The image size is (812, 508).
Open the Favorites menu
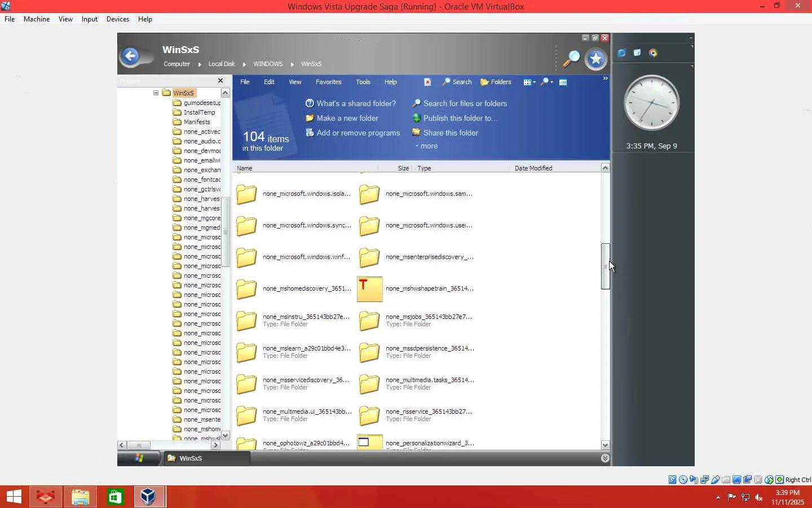coord(329,82)
